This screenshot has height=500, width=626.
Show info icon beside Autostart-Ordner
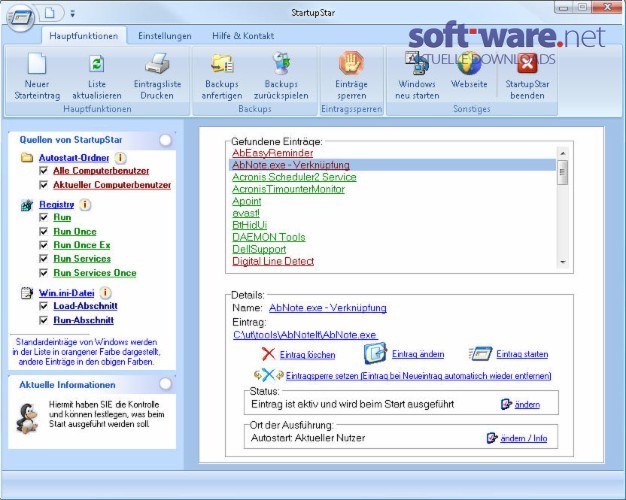[120, 158]
